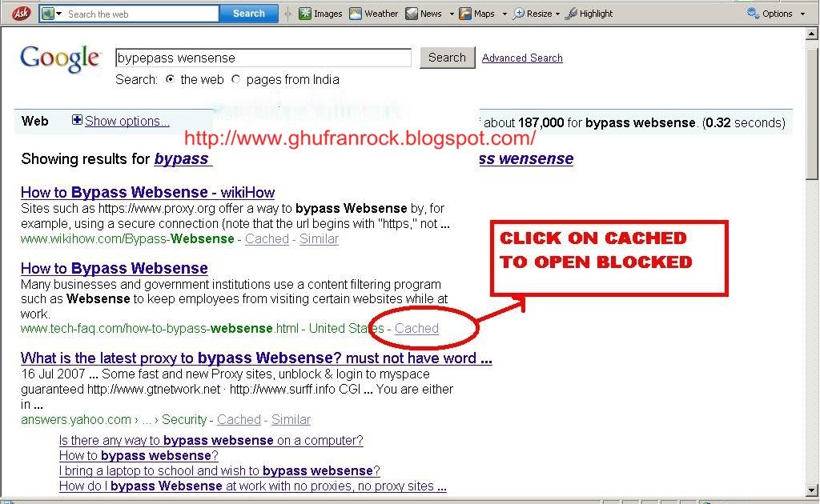
Task: Expand the Resize dropdown arrow
Action: (x=557, y=14)
